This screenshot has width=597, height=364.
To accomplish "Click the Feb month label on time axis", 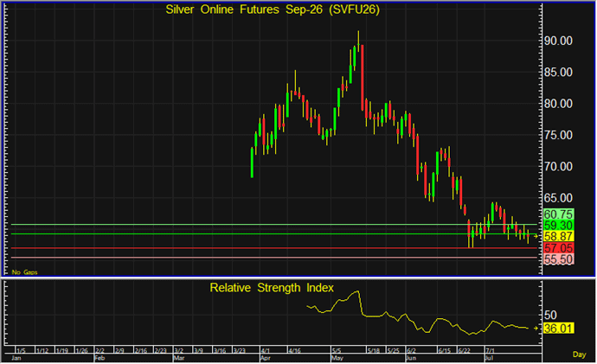I will coord(99,358).
